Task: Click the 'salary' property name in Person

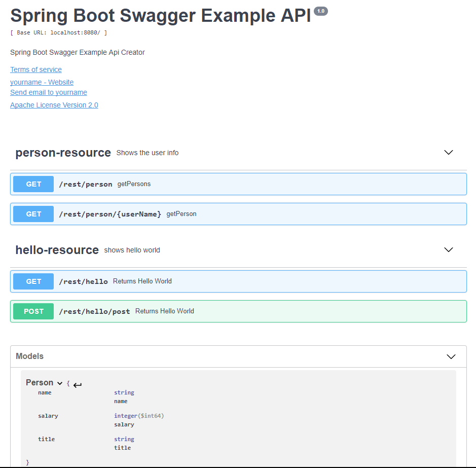Action: click(48, 416)
